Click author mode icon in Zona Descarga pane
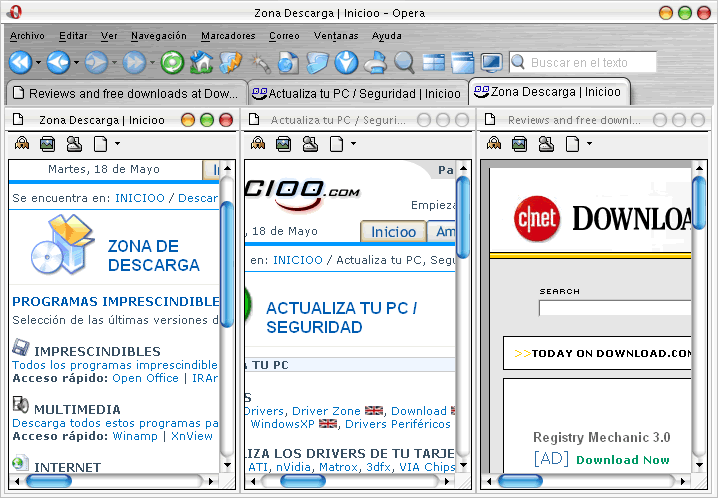 (22, 144)
